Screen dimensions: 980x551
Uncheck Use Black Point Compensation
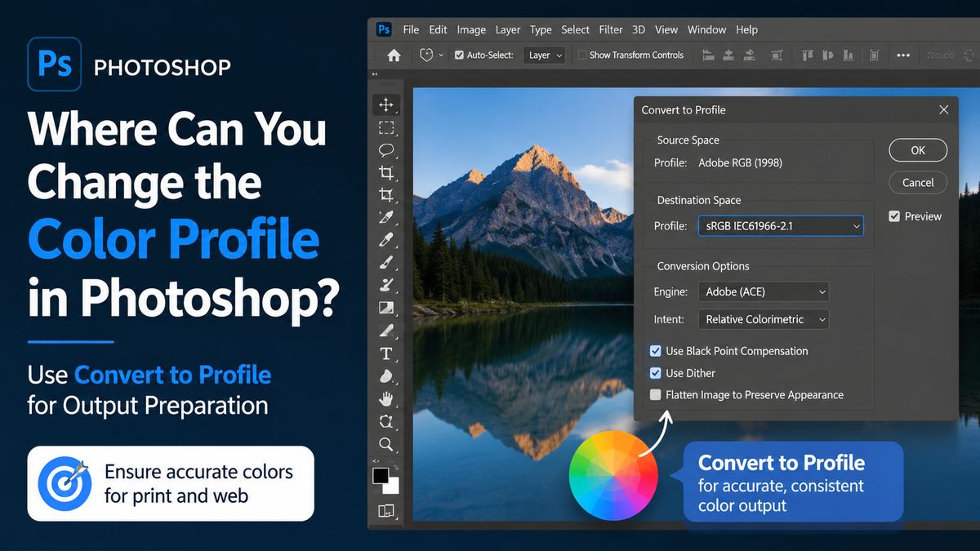(x=655, y=351)
